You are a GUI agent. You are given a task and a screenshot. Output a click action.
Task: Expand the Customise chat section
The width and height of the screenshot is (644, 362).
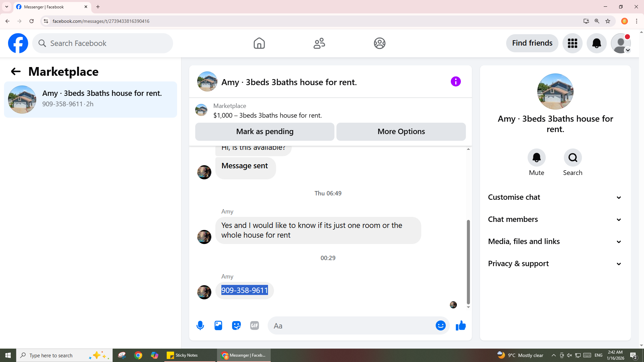555,197
